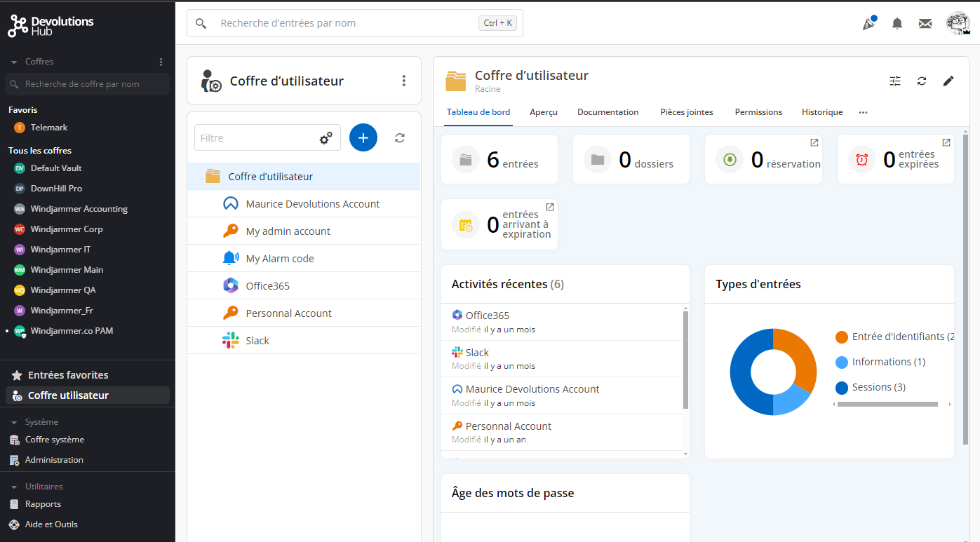This screenshot has height=542, width=980.
Task: Open the Documentation tab
Action: [x=608, y=112]
